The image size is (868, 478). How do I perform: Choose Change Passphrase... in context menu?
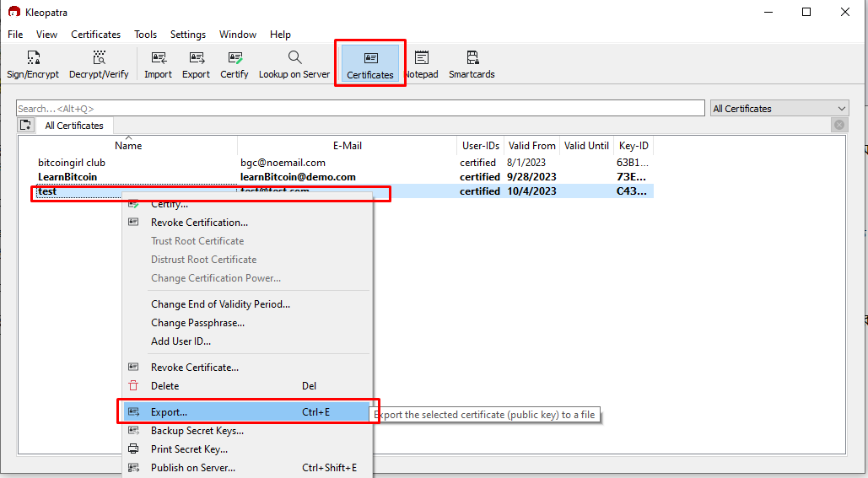coord(247,323)
